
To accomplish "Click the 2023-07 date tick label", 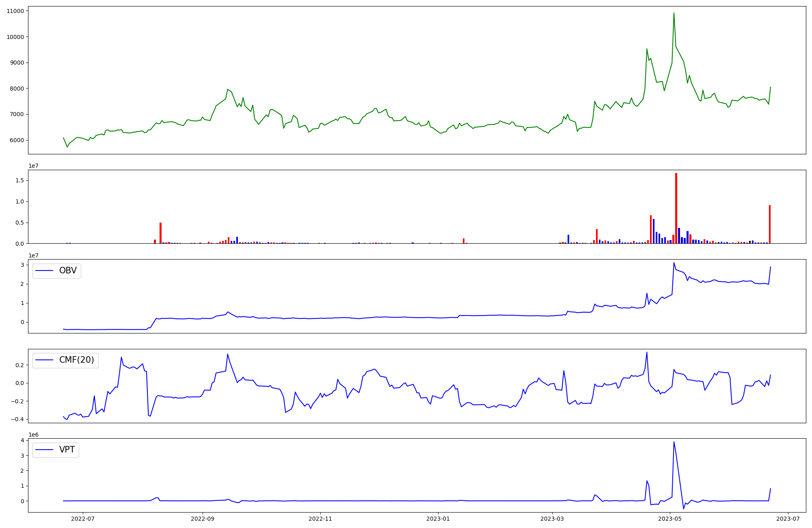I will (788, 519).
